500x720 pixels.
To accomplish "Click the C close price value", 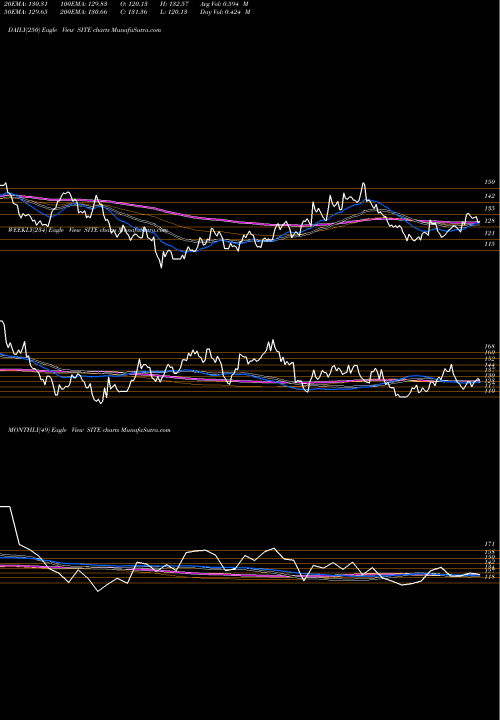I will point(132,12).
